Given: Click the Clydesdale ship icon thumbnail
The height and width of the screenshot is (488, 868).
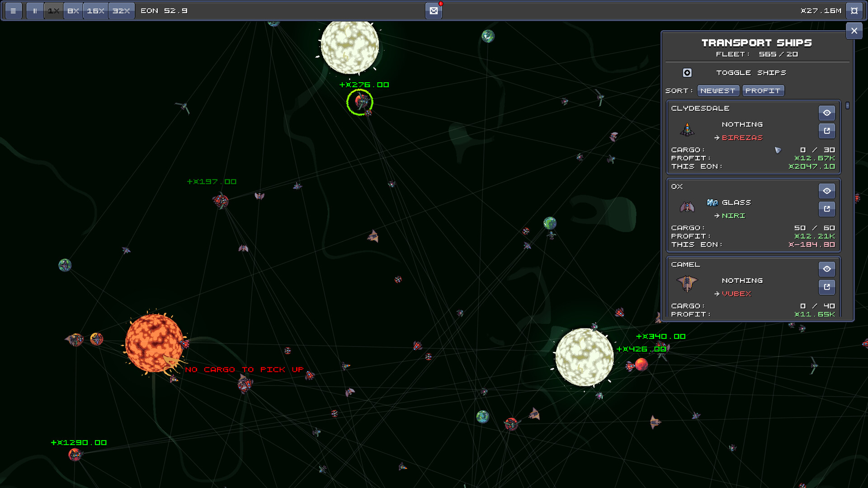Looking at the screenshot, I should pos(687,131).
